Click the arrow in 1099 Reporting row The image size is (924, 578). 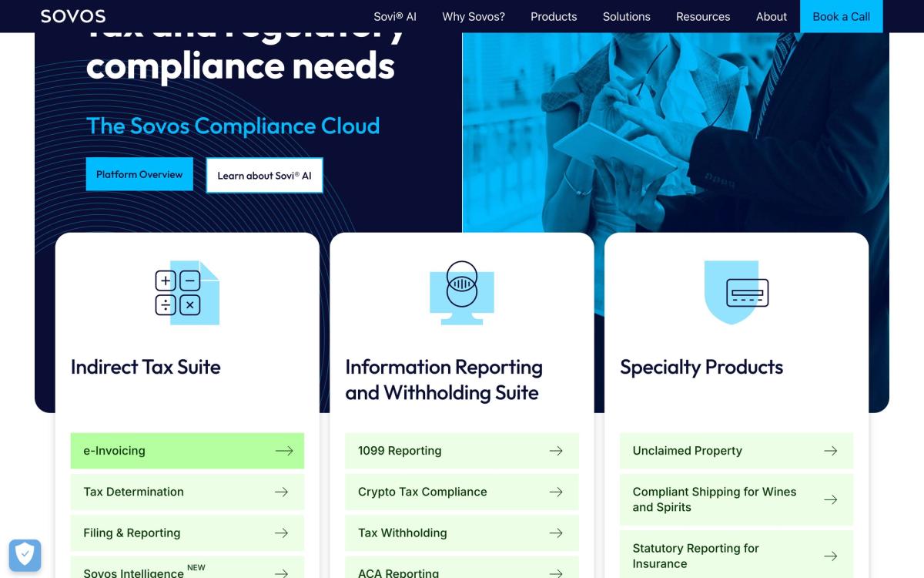coord(556,451)
